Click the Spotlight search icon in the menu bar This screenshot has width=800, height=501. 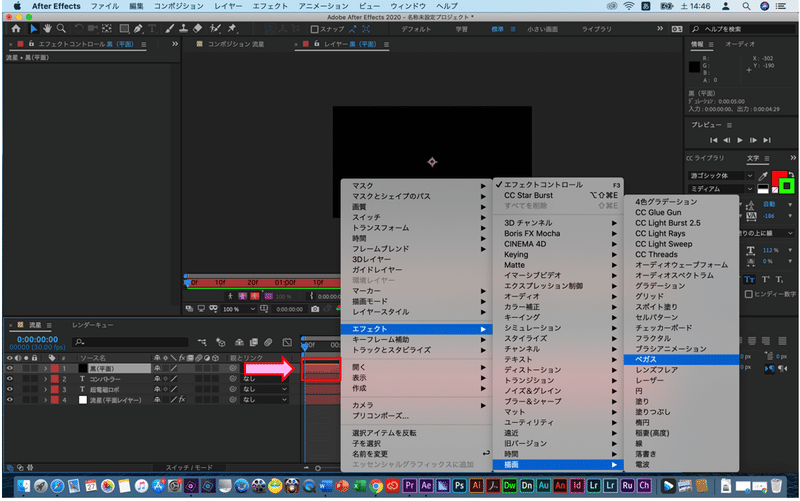(746, 6)
